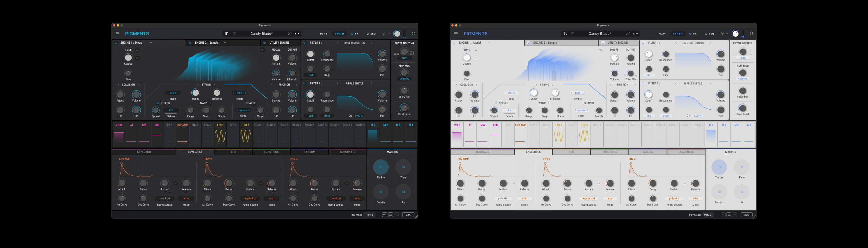Click the undo arrow in dark window footer
Image resolution: width=868 pixels, height=248 pixels.
[x=384, y=215]
